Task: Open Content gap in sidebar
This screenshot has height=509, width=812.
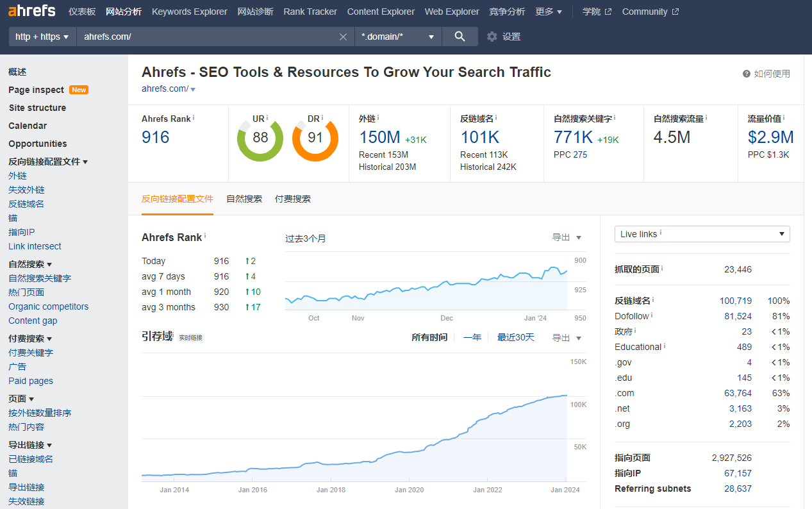Action: coord(33,321)
